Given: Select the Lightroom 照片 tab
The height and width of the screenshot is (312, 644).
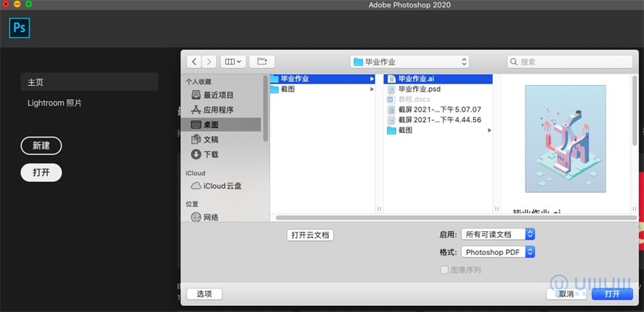Looking at the screenshot, I should (x=55, y=103).
